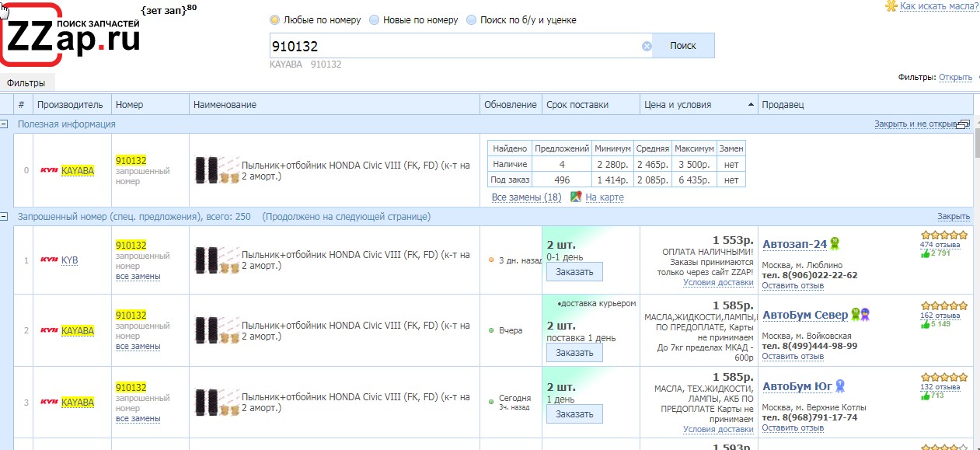Open the ZZap.ru logo home page
Viewport: 980px width, 450px height.
click(72, 36)
